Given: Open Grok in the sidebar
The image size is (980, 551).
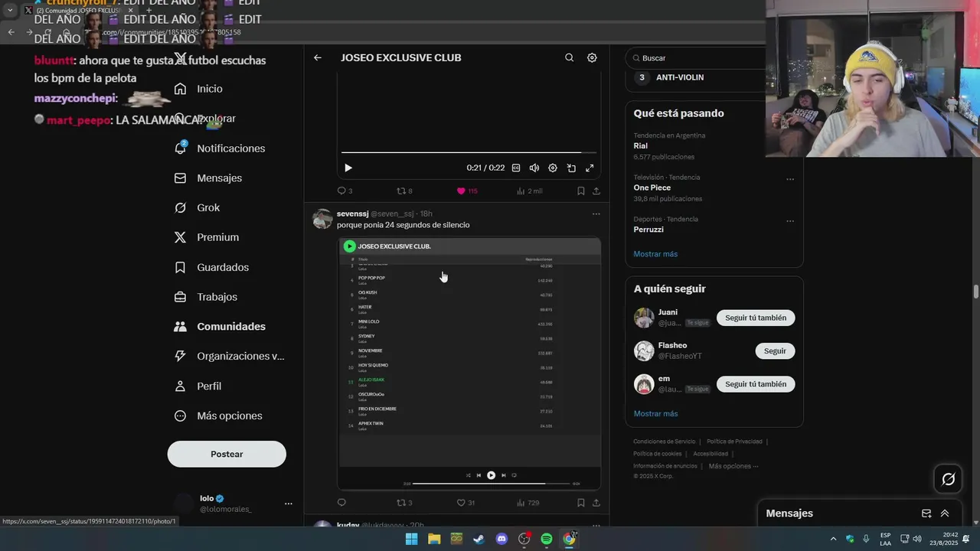Looking at the screenshot, I should pyautogui.click(x=197, y=207).
